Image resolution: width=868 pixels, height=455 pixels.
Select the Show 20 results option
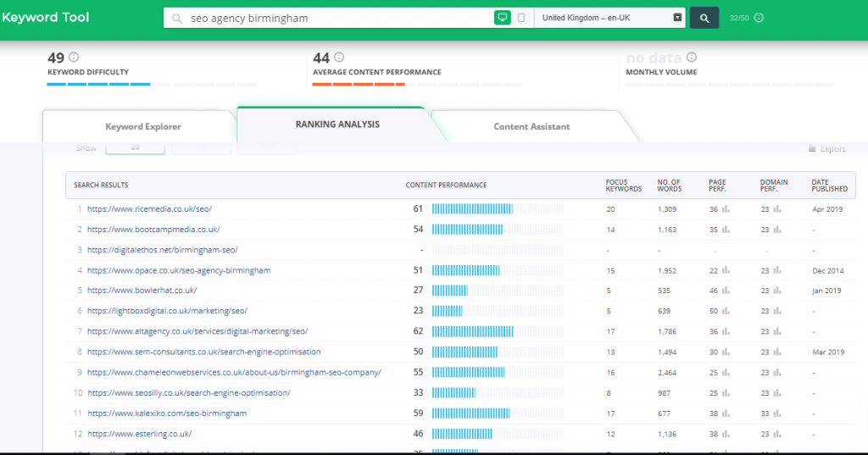(x=135, y=147)
